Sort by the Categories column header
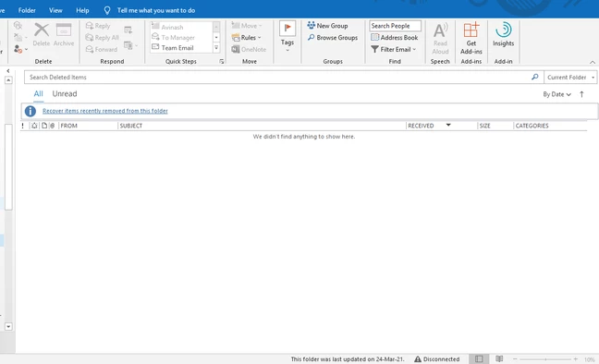This screenshot has width=599, height=364. (x=550, y=126)
